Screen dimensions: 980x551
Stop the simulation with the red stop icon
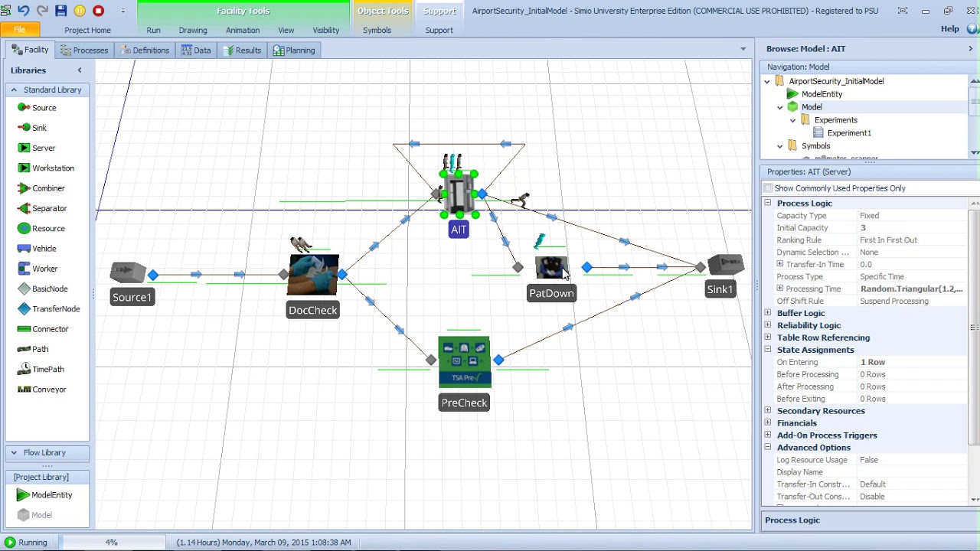click(x=98, y=11)
